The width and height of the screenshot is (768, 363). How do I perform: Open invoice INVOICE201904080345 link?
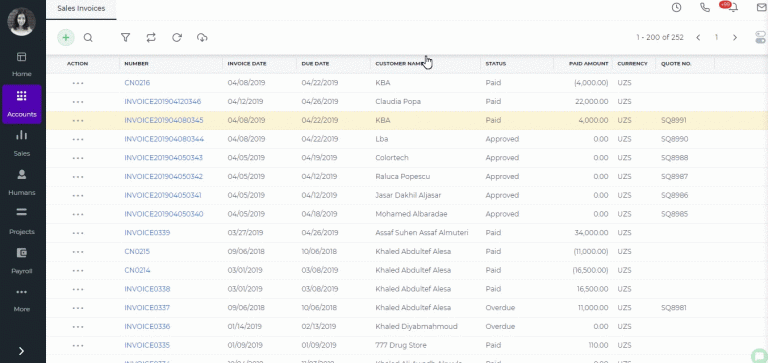coord(164,120)
